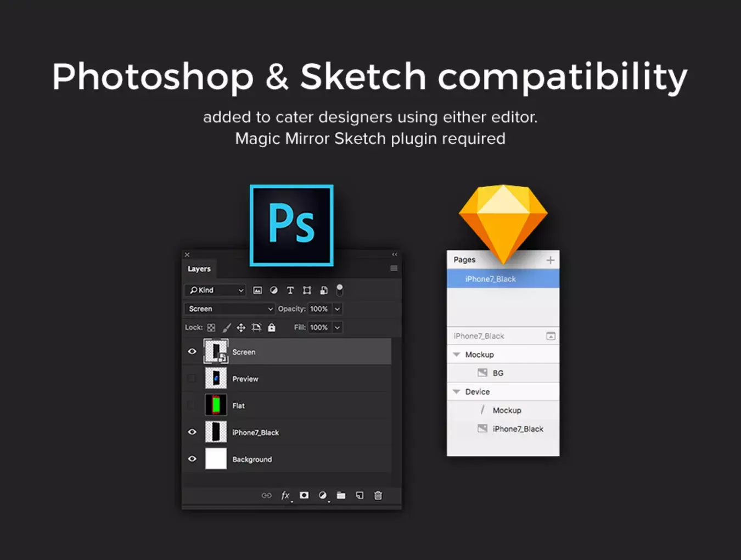Image resolution: width=741 pixels, height=560 pixels.
Task: Hide the iPhone7_Black layer in Photoshop
Action: tap(192, 432)
